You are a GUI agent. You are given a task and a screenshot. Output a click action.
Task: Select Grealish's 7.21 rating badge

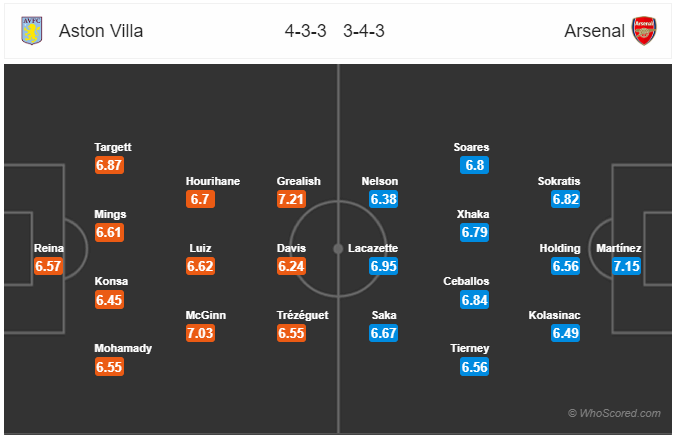click(291, 199)
